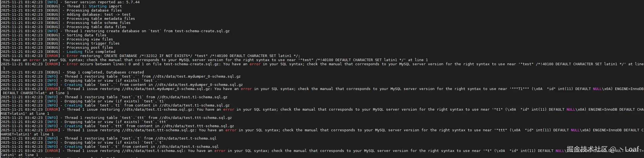
Task: Click the 'Processing table data files' log entry
Action: [x=96, y=27]
